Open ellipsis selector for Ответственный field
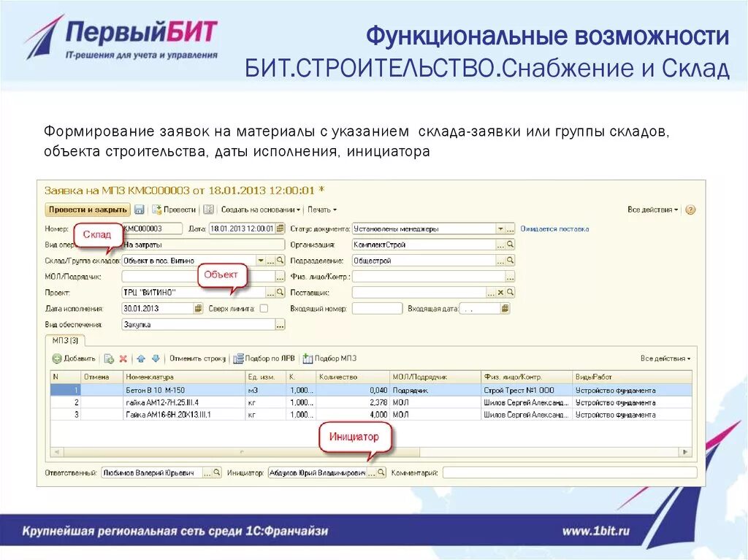 click(207, 472)
